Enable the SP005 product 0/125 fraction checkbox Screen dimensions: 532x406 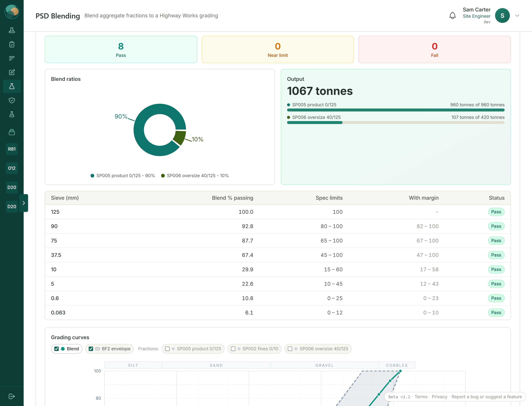[x=167, y=349]
